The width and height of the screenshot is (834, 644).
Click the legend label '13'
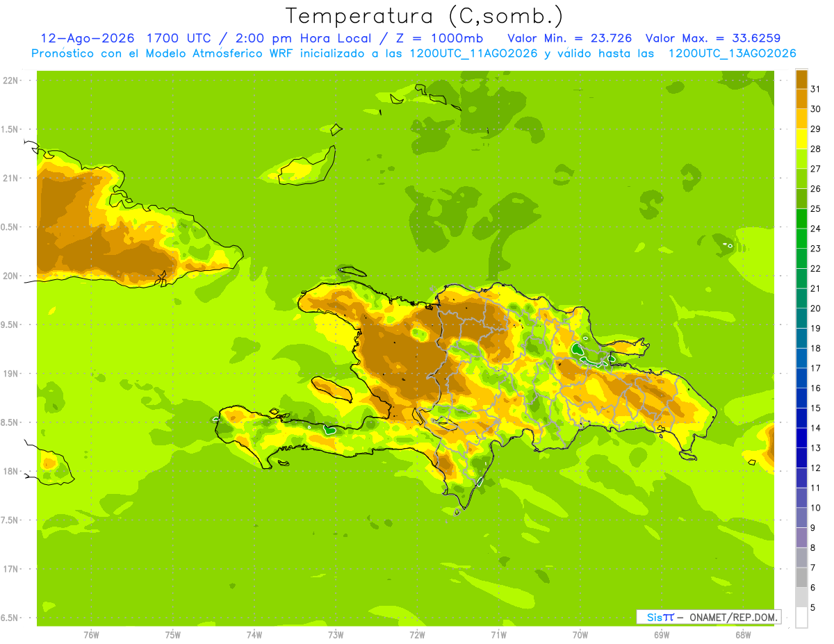[816, 448]
